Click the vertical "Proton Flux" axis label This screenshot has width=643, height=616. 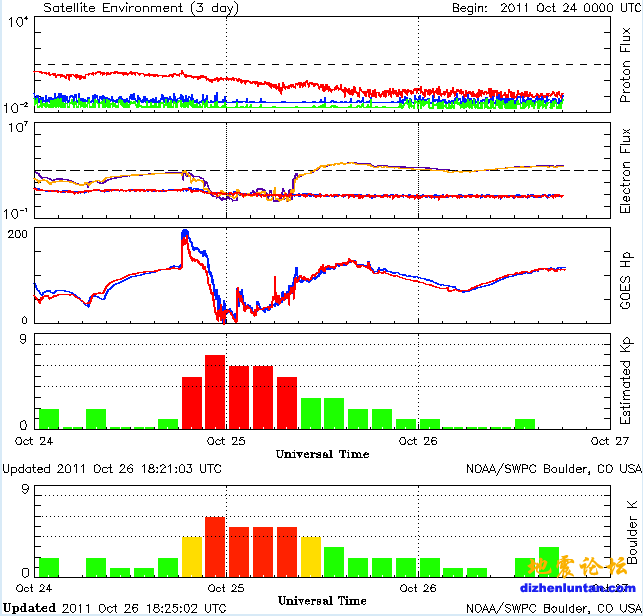[625, 68]
